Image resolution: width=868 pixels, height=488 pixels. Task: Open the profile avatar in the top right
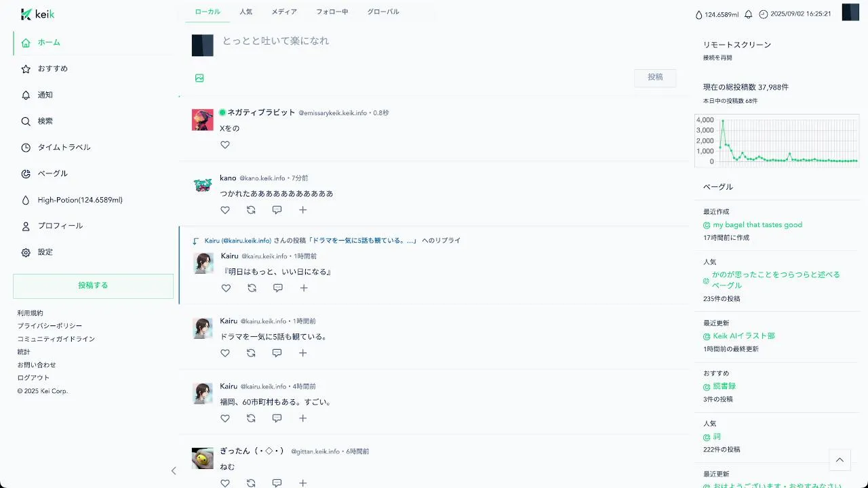[850, 12]
